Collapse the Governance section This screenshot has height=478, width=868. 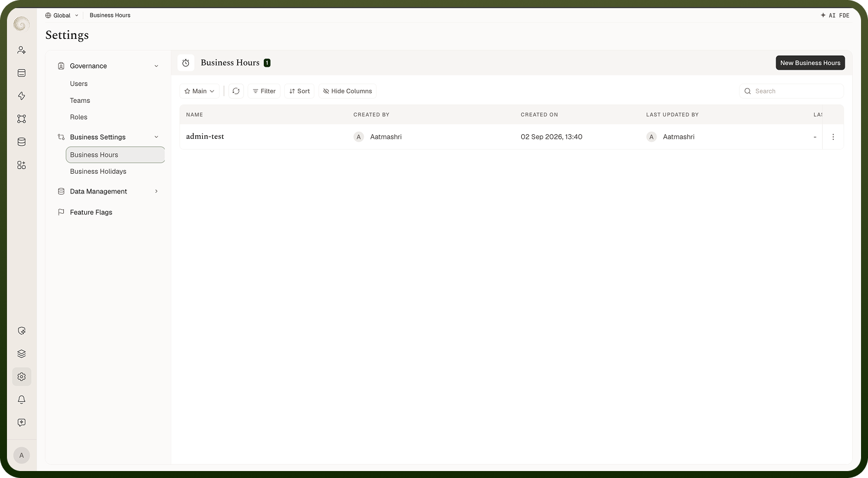click(x=156, y=66)
